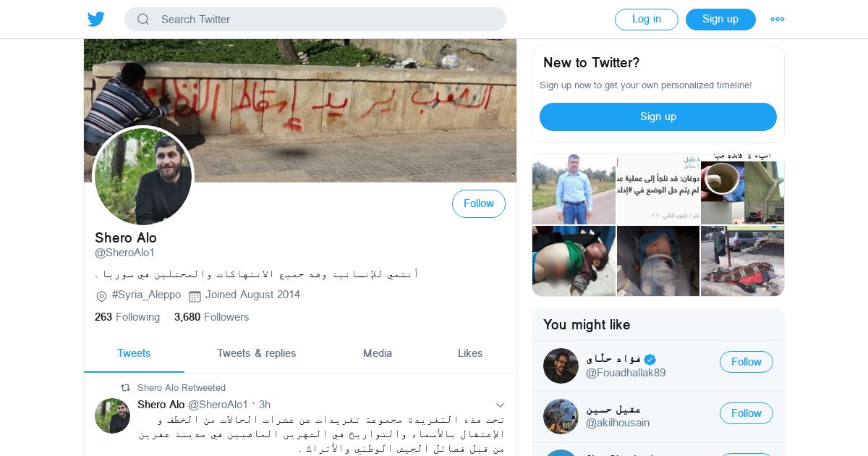This screenshot has height=456, width=868.
Task: Open Shero Alo's large profile picture
Action: click(x=143, y=176)
